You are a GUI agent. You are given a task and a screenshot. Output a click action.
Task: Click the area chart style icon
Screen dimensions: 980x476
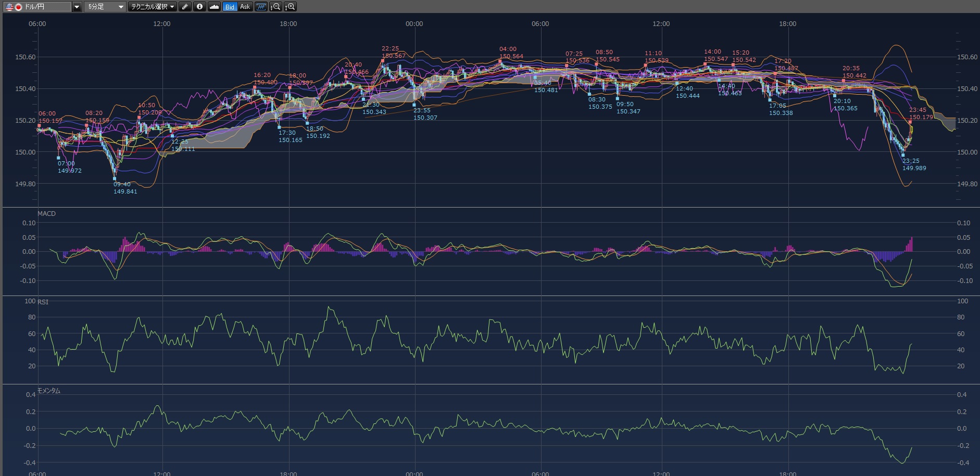coord(214,7)
